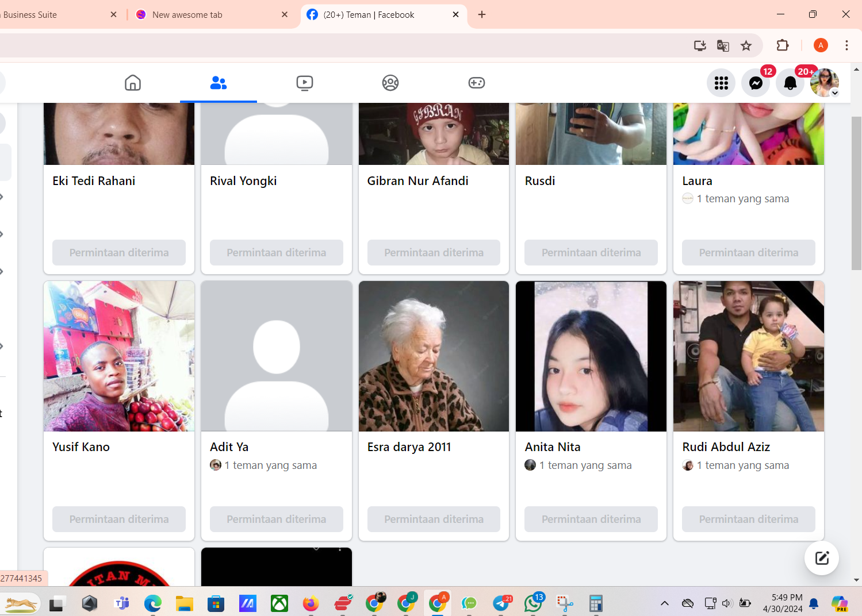Open the Chrome three-dot menu
Viewport: 862px width, 616px height.
(x=846, y=45)
